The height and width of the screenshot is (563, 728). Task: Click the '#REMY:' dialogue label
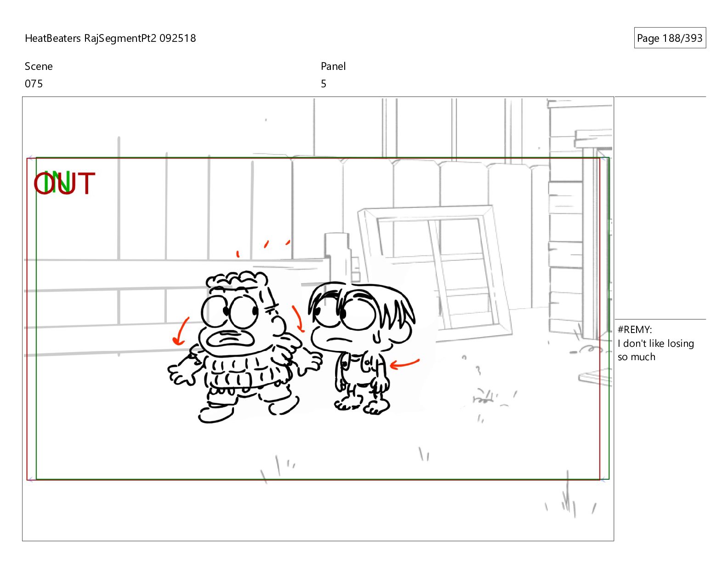[x=635, y=329]
